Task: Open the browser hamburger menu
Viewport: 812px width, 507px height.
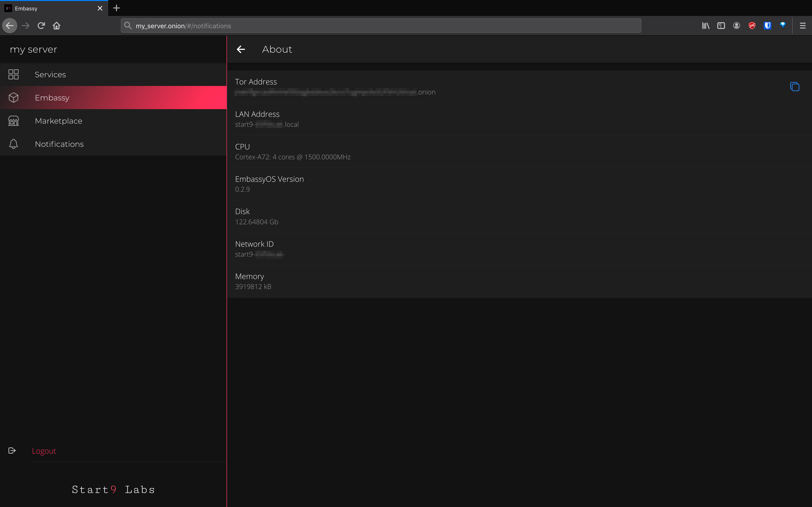Action: [802, 26]
